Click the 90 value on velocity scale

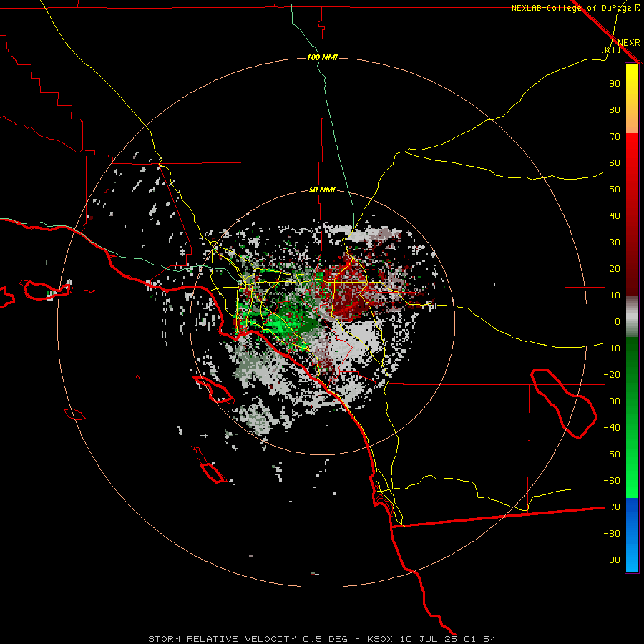point(615,84)
